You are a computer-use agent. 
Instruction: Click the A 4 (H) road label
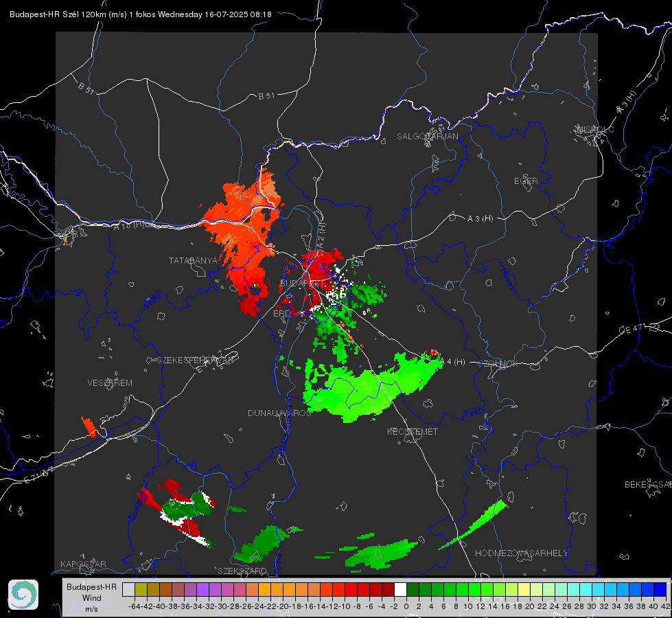click(452, 362)
